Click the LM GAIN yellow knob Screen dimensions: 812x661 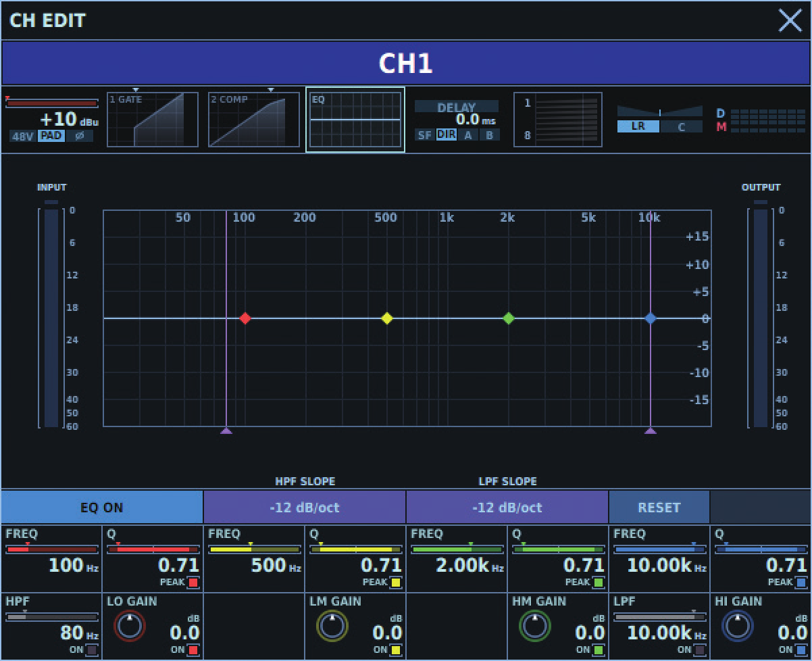(x=332, y=626)
